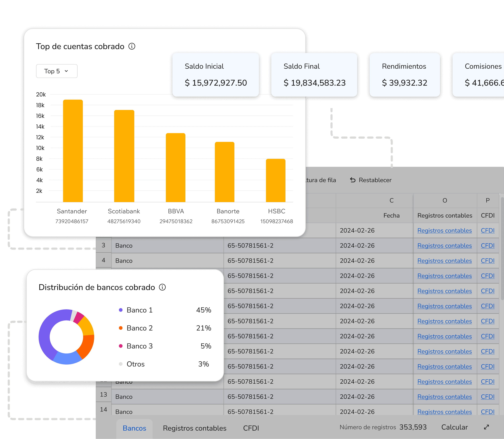Click the orange Banco 2 legend dot
This screenshot has width=504, height=439.
(x=121, y=328)
